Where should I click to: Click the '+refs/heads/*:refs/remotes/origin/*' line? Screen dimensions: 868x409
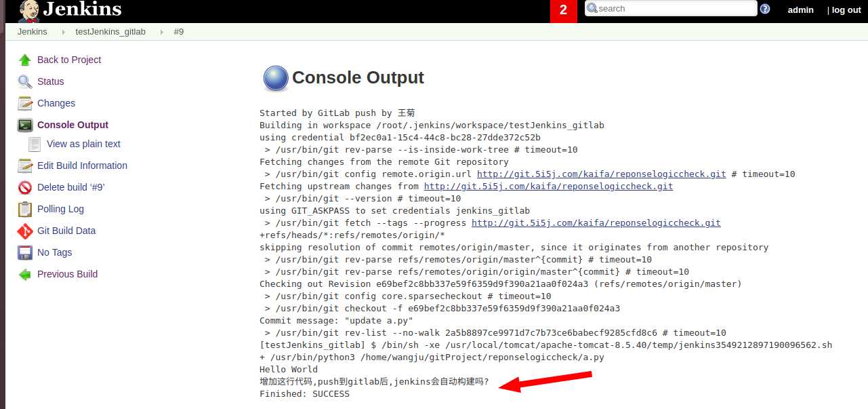(352, 235)
